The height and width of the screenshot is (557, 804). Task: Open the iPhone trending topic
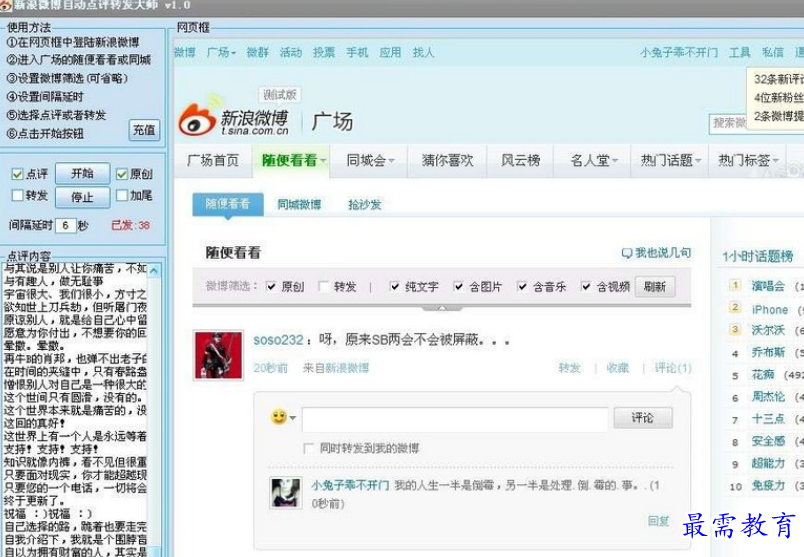click(x=770, y=310)
